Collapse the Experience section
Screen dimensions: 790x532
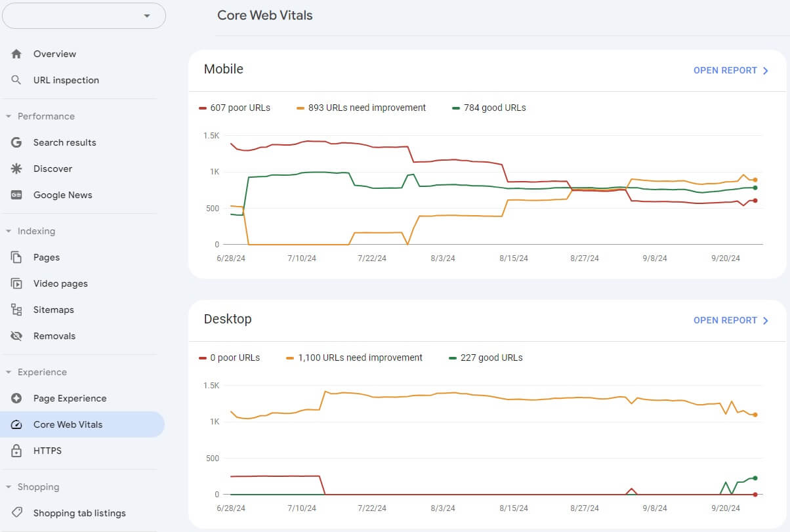coord(9,372)
